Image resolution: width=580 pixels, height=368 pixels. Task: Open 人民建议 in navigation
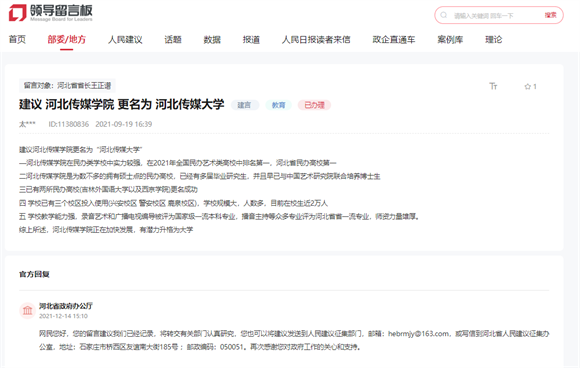point(125,39)
